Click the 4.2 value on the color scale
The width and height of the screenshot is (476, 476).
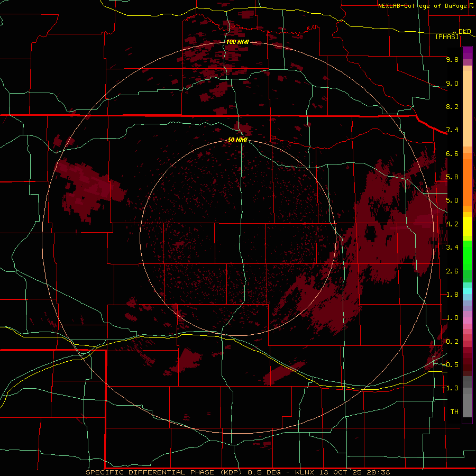click(452, 224)
